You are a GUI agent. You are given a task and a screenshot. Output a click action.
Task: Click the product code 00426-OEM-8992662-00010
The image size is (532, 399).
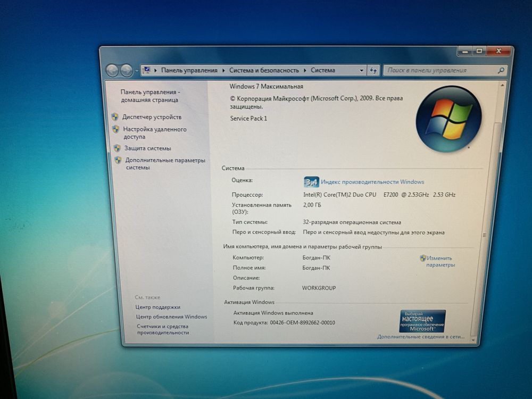(x=302, y=323)
